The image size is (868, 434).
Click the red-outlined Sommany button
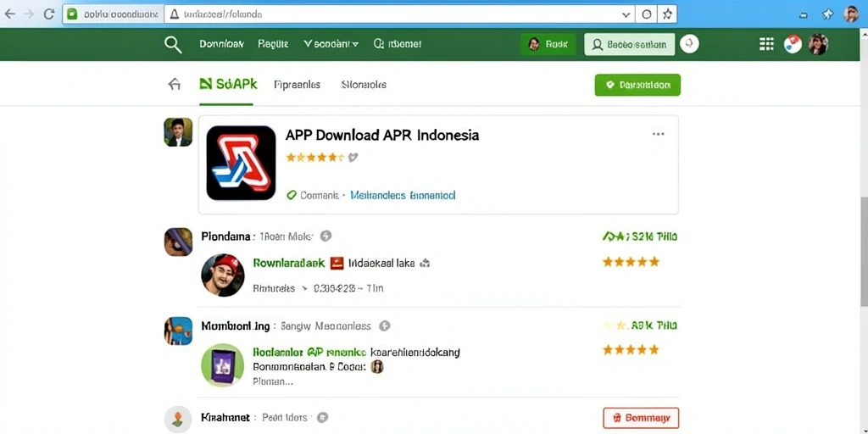(641, 419)
